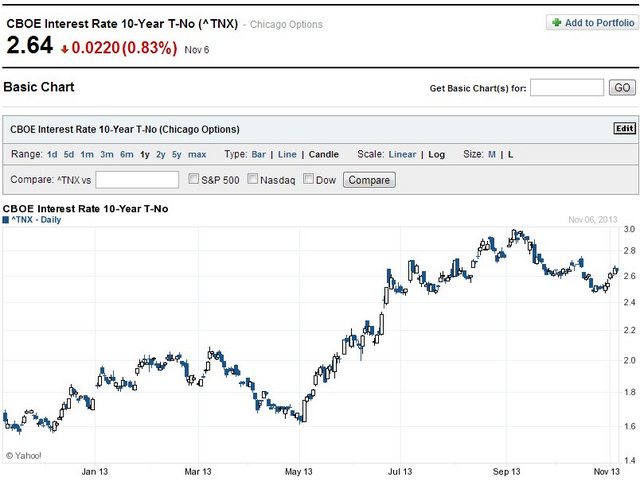Click the Basic Chart heading
The height and width of the screenshot is (485, 640).
pos(39,87)
